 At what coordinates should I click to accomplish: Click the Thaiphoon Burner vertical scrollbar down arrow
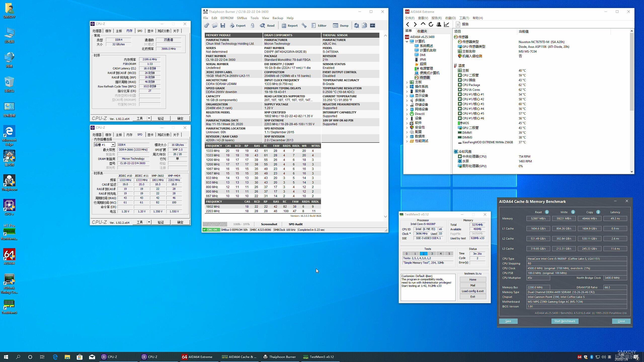[x=385, y=216]
